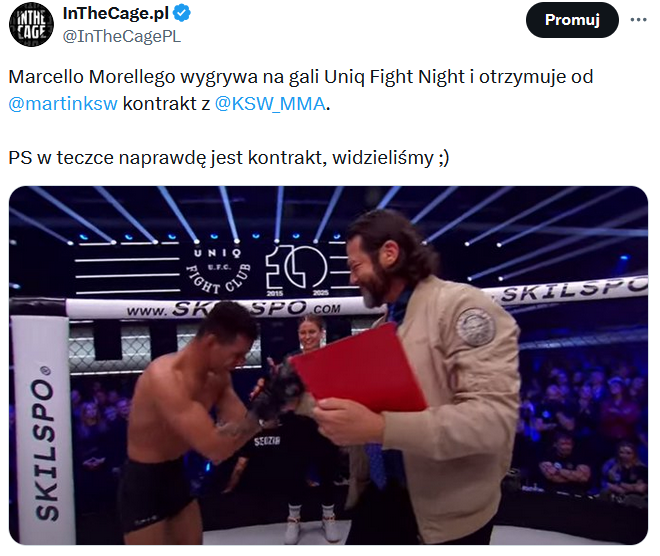The width and height of the screenshot is (660, 556).
Task: Open the InTheCage round profile avatar
Action: (32, 24)
